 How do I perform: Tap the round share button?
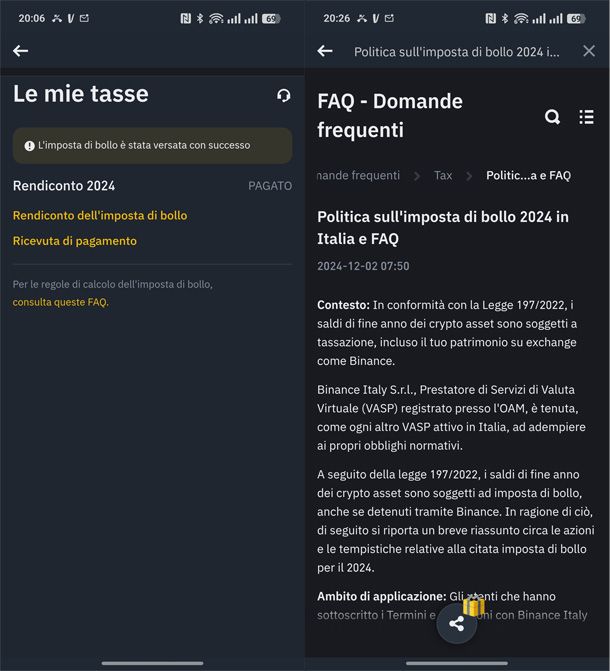(457, 624)
